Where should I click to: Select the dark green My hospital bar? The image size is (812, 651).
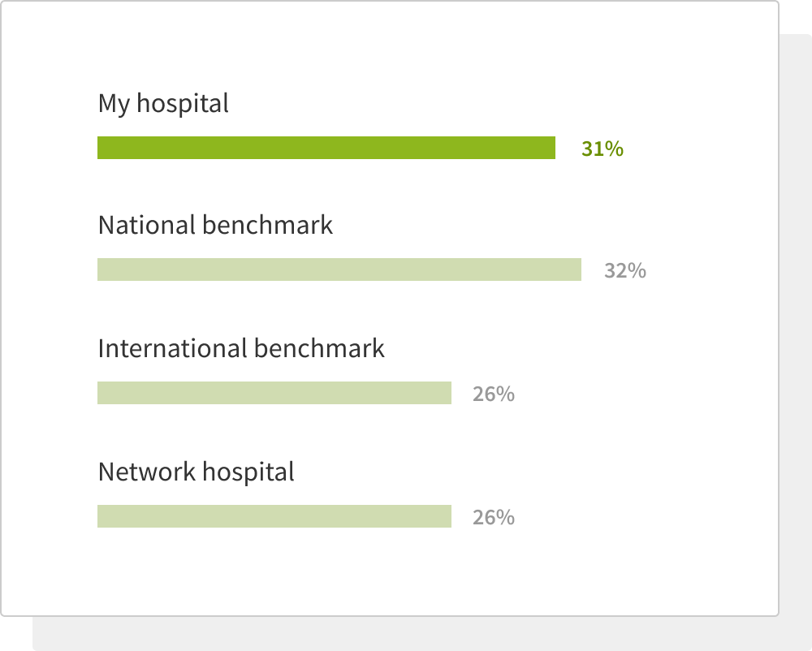click(326, 148)
